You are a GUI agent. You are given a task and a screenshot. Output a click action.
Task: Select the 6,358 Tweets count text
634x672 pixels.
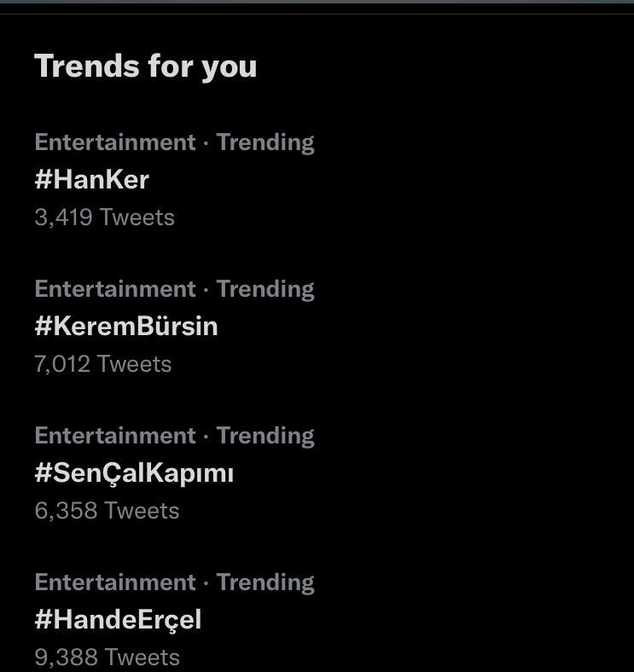pyautogui.click(x=107, y=511)
